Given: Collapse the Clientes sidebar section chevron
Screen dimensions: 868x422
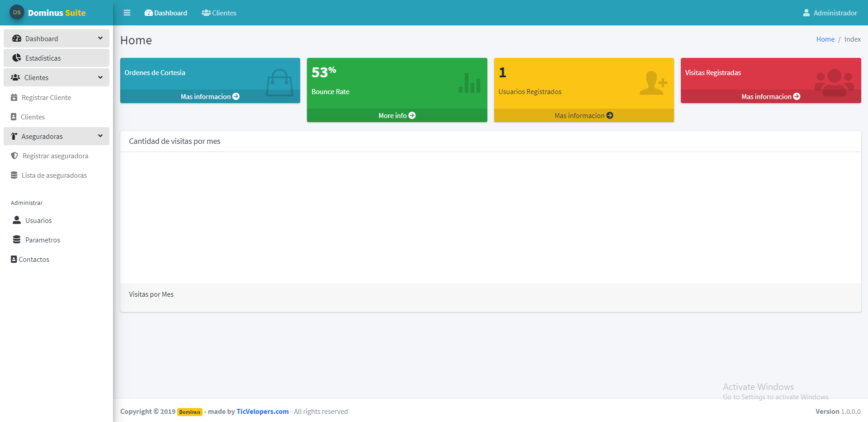Looking at the screenshot, I should pyautogui.click(x=100, y=77).
